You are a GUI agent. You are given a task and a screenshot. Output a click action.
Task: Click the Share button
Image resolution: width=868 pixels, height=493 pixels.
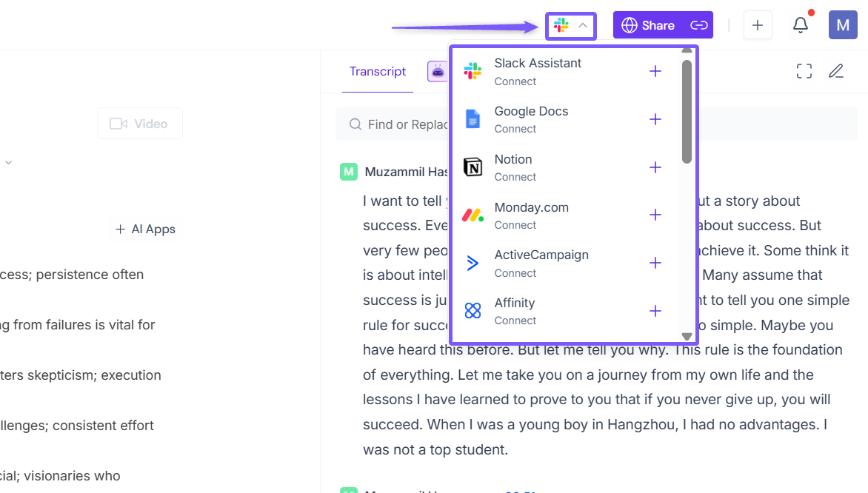tap(648, 25)
